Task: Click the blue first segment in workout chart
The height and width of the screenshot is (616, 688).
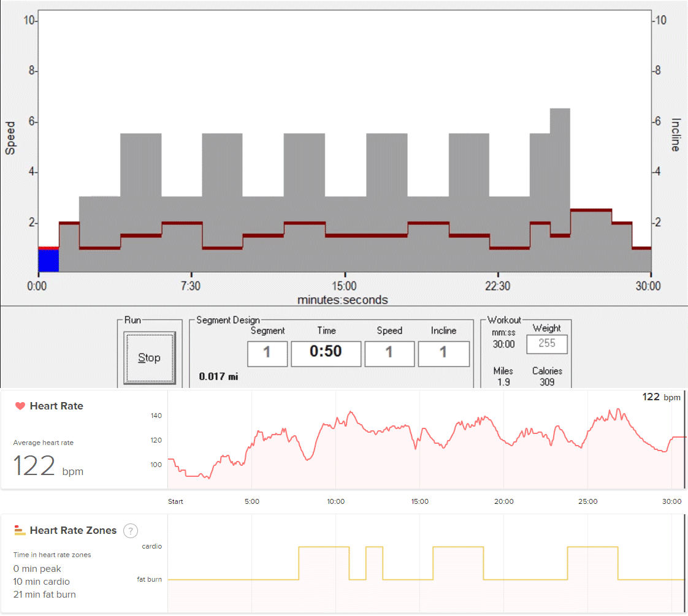Action: [x=48, y=260]
